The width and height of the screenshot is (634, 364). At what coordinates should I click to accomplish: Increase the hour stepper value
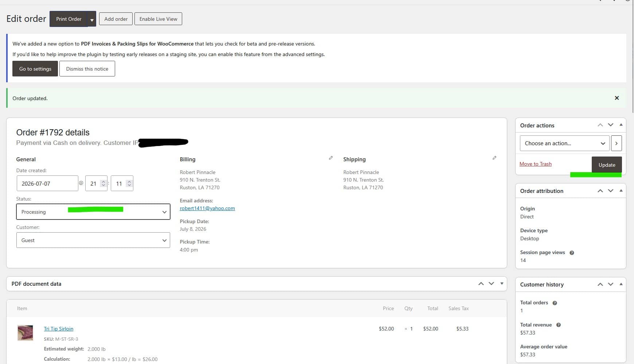tap(103, 181)
